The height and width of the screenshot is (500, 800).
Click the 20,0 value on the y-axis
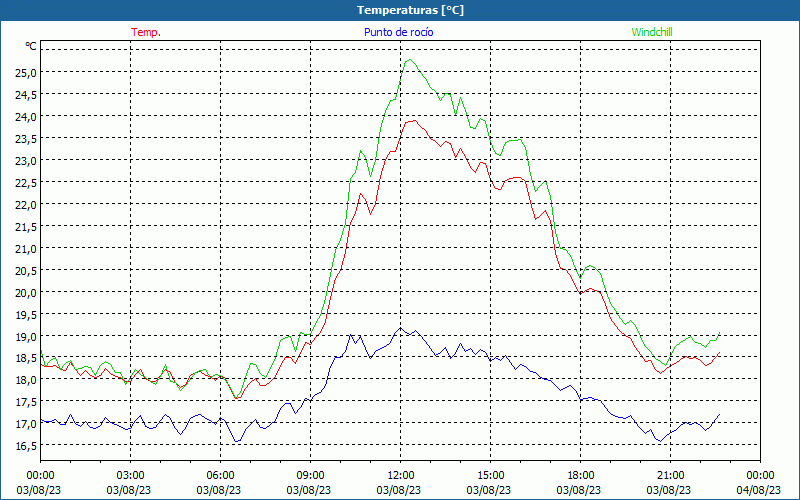[26, 292]
